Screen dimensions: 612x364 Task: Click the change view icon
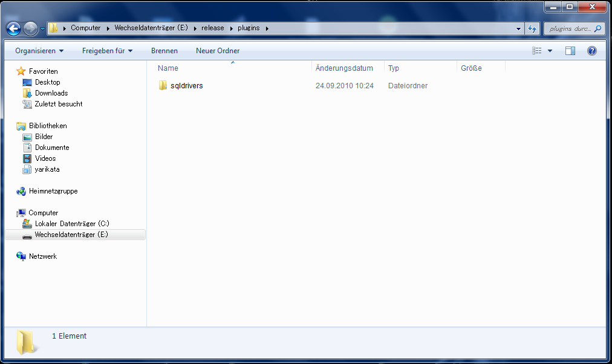click(537, 51)
